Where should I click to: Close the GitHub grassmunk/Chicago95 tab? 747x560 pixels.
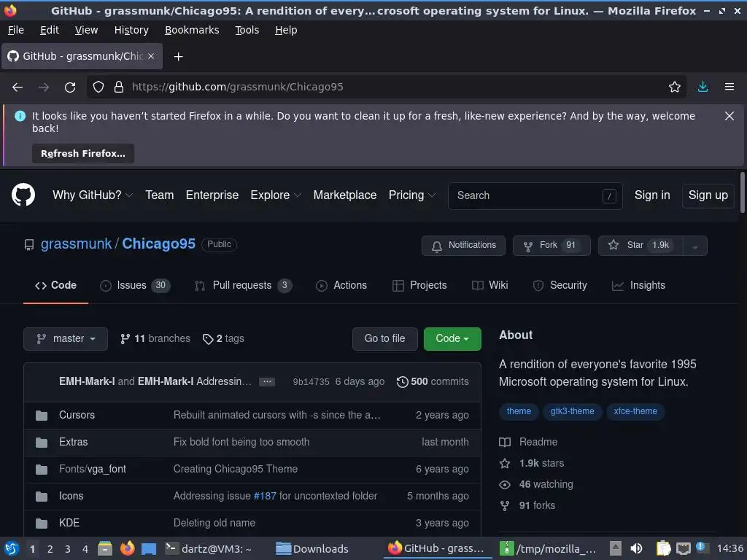coord(151,56)
